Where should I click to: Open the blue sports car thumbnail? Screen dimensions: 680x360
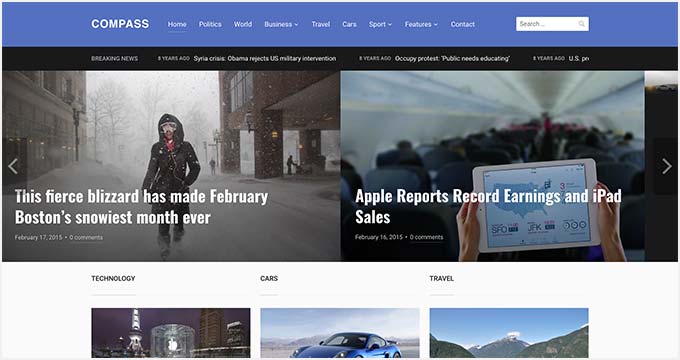tap(340, 333)
